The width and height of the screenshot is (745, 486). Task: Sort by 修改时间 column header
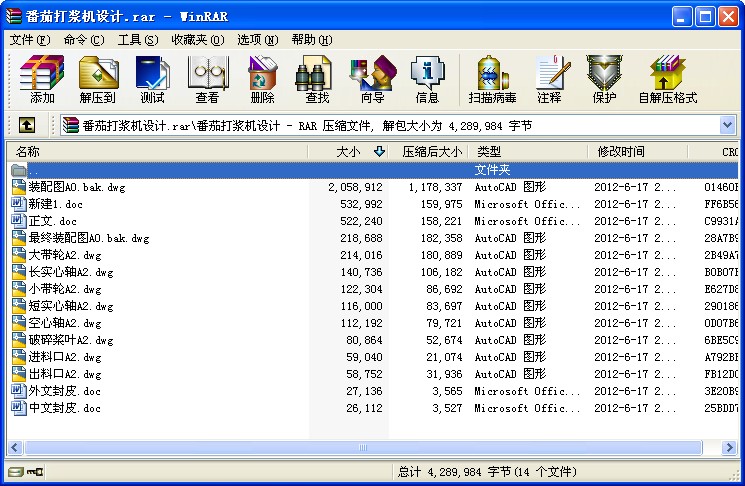pos(638,152)
